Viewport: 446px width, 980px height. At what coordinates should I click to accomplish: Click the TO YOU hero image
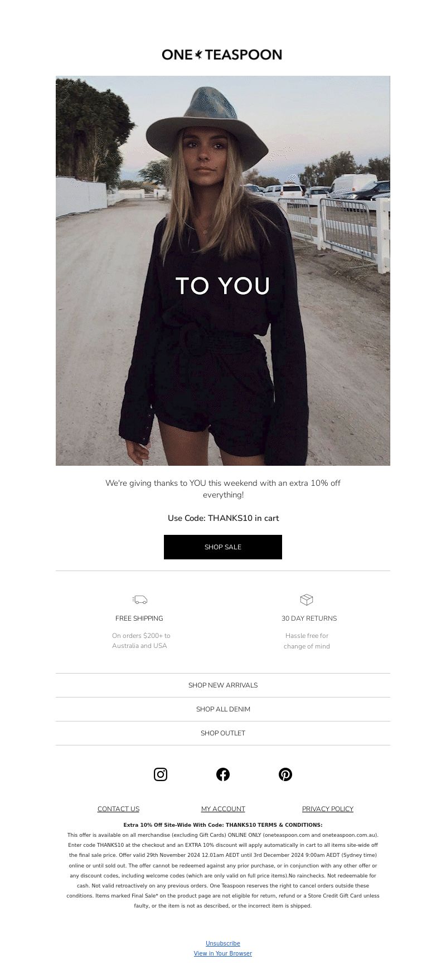[223, 271]
